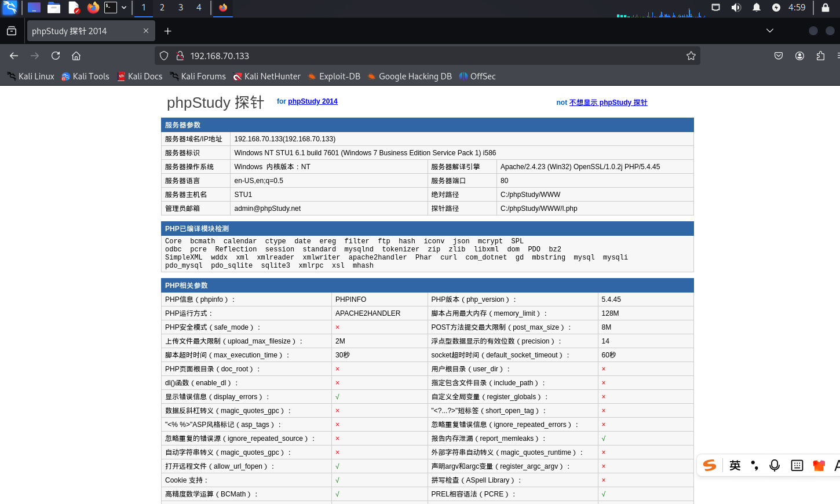Viewport: 840px width, 504px height.
Task: Go to the Firefox home page
Action: point(76,56)
